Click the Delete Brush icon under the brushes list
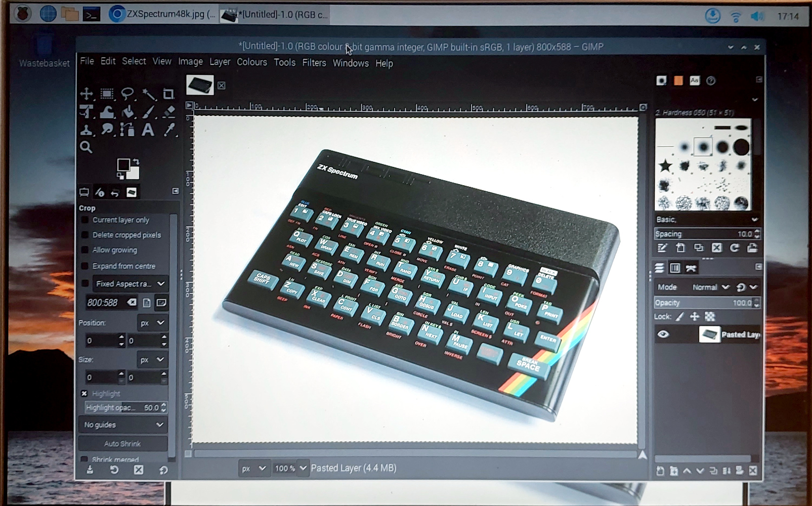This screenshot has width=812, height=506. click(x=717, y=248)
